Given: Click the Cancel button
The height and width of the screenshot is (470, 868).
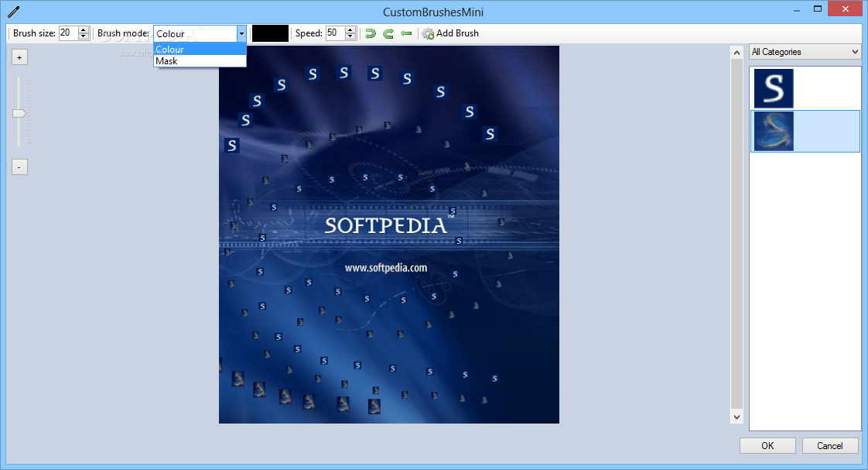Looking at the screenshot, I should (x=830, y=446).
